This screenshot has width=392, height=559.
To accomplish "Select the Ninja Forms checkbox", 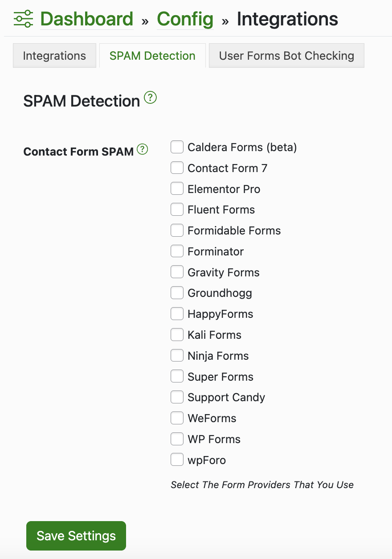I will tap(177, 355).
